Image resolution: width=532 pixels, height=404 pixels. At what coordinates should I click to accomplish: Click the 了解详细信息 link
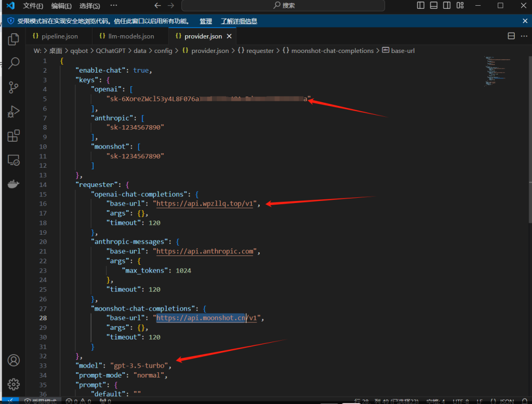click(x=239, y=21)
